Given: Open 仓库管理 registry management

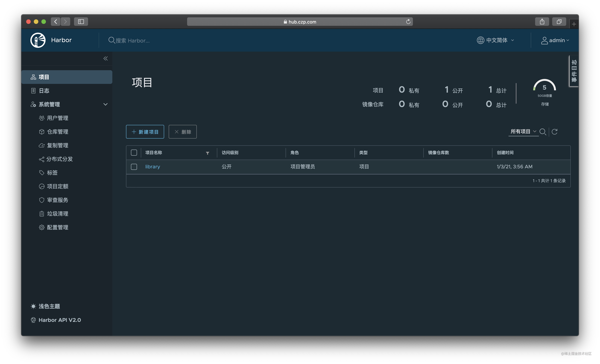Looking at the screenshot, I should pyautogui.click(x=57, y=132).
